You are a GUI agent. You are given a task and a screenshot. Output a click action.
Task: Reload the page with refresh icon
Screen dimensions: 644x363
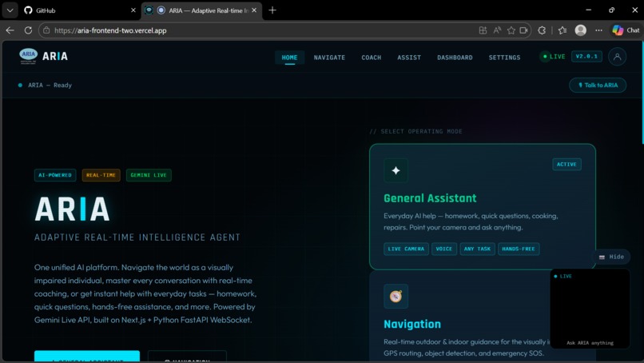(28, 30)
